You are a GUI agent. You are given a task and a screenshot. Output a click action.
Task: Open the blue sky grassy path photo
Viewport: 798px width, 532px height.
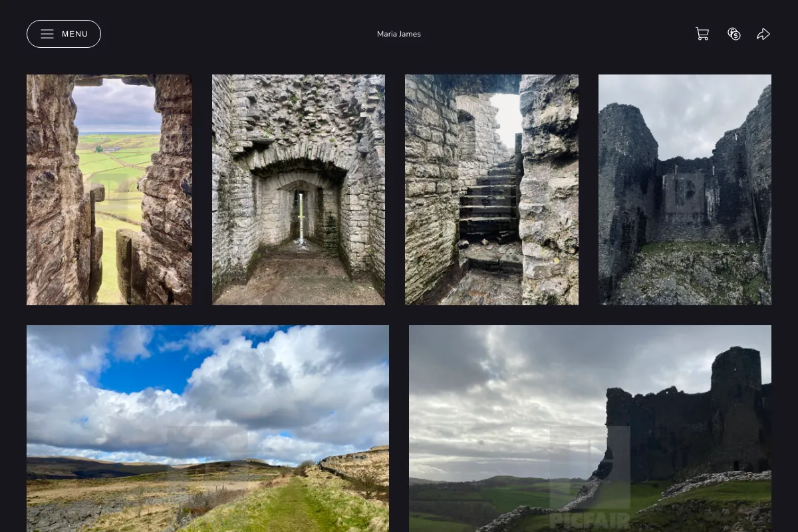[207, 428]
